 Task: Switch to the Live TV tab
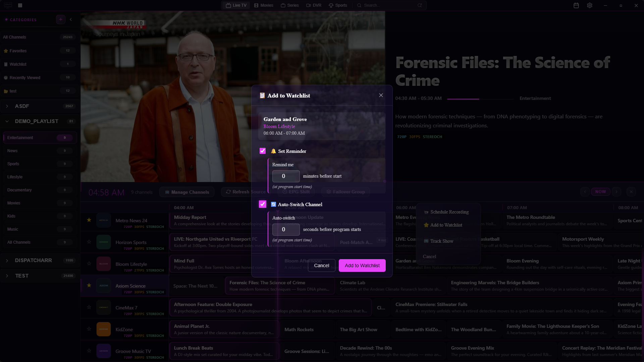coord(236,5)
